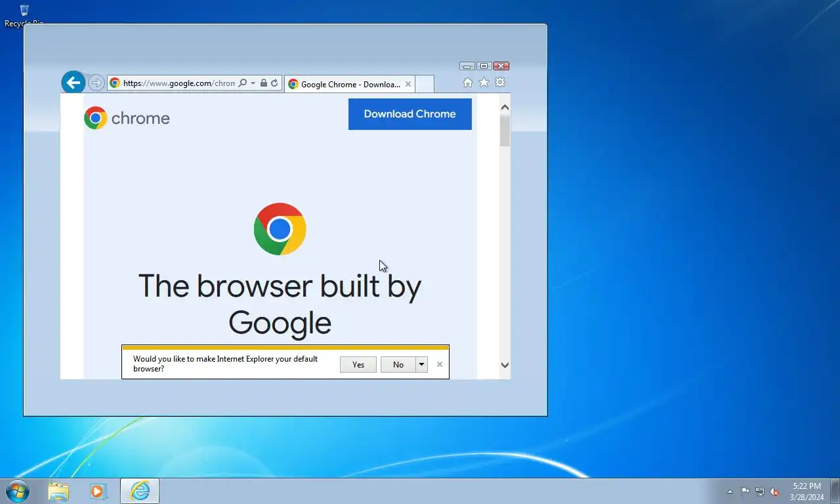This screenshot has width=840, height=504.
Task: Choose Yes for default browser prompt
Action: 358,365
